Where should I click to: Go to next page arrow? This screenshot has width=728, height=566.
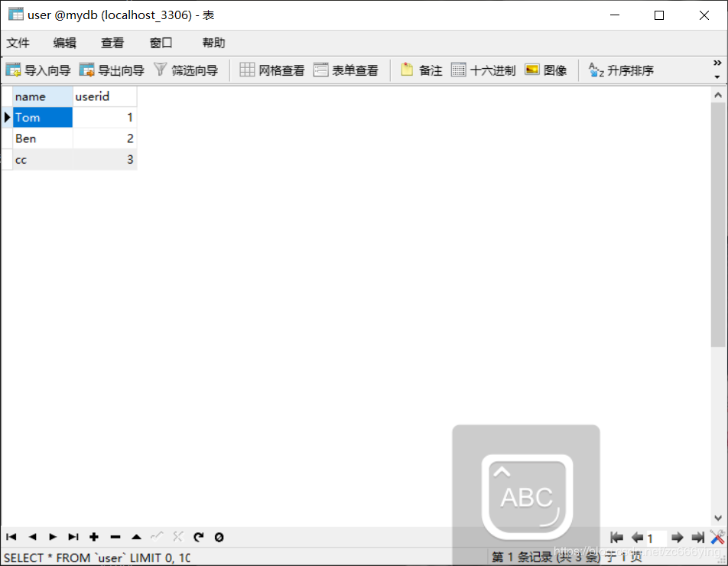coord(677,538)
